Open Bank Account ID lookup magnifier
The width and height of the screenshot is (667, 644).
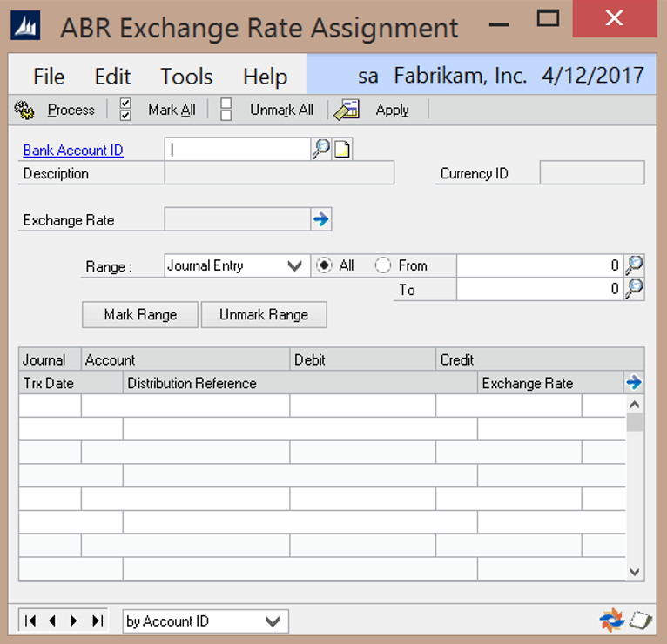(x=321, y=150)
